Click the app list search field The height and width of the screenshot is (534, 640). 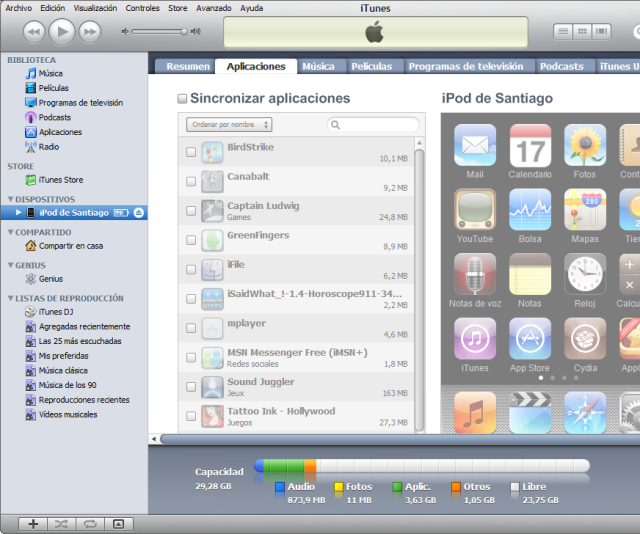point(373,125)
